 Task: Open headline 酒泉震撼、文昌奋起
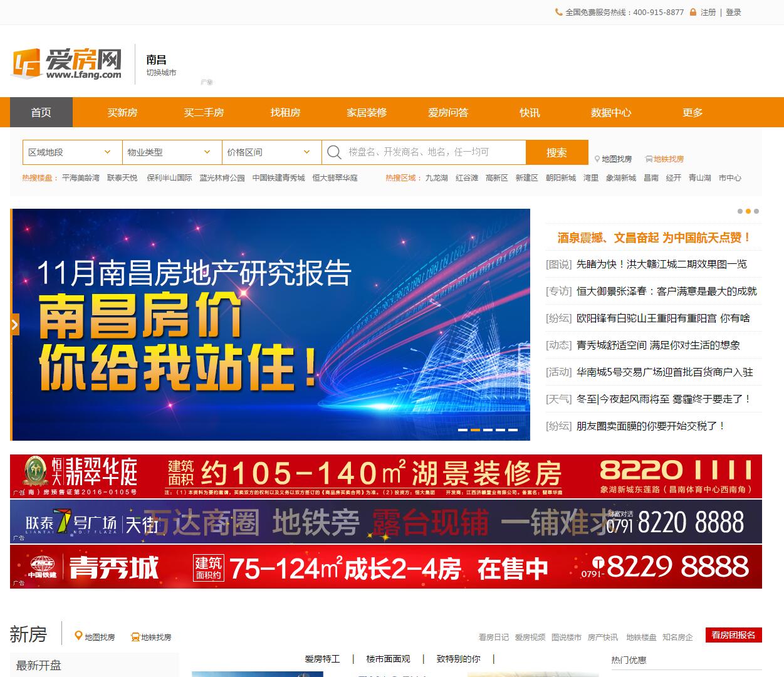click(x=654, y=238)
